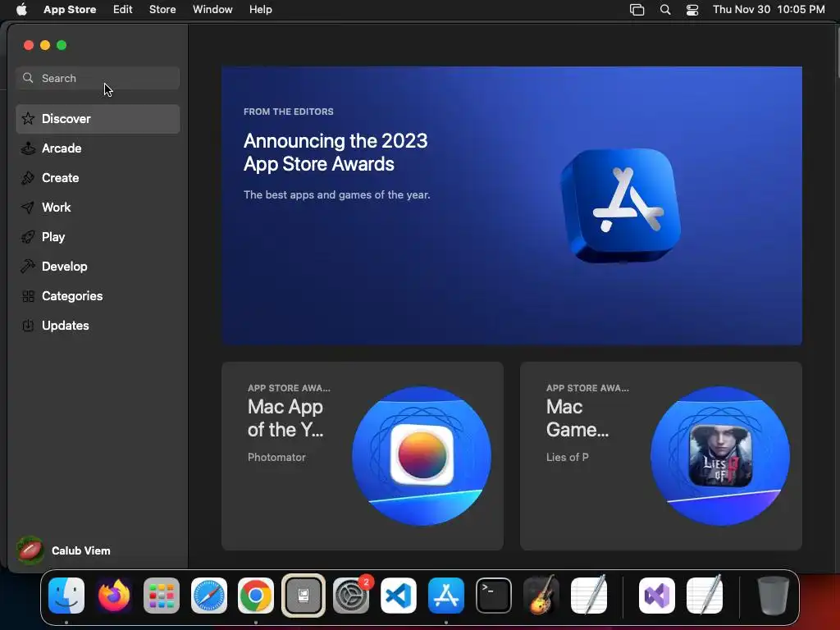The image size is (840, 630).
Task: Click the Lies of P game icon
Action: (720, 455)
